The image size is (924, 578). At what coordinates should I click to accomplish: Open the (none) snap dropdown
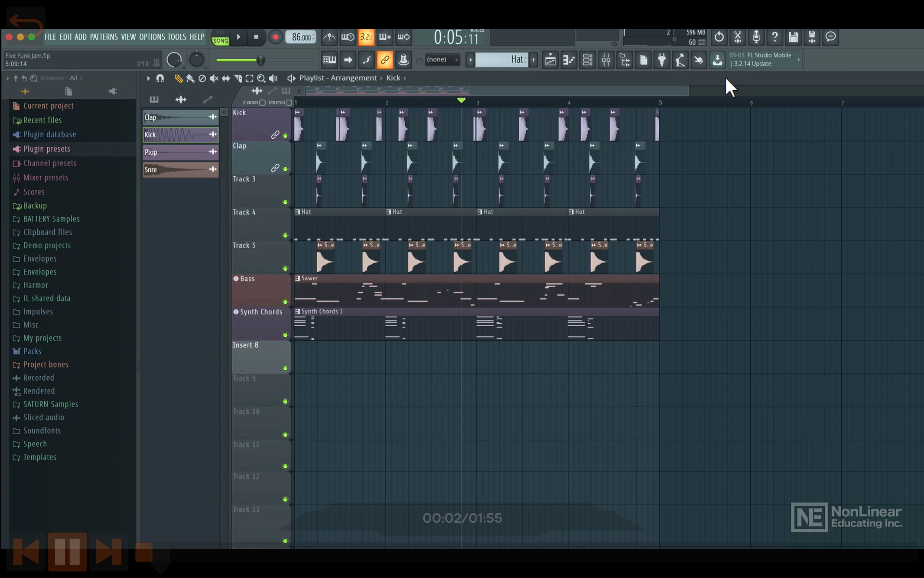pyautogui.click(x=442, y=60)
